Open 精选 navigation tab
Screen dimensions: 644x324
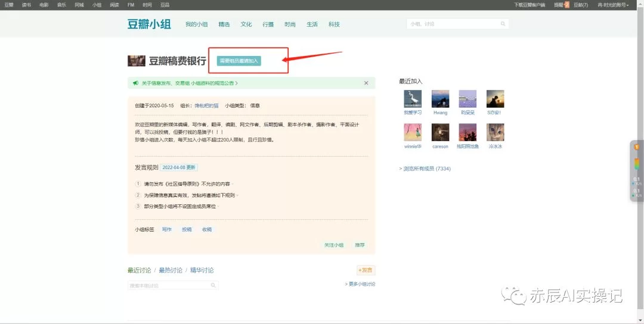[x=224, y=24]
